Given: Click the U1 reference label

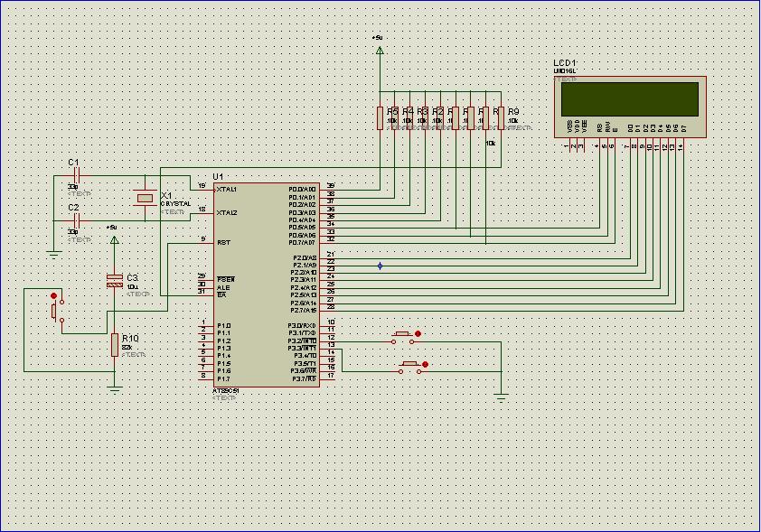Looking at the screenshot, I should 218,176.
